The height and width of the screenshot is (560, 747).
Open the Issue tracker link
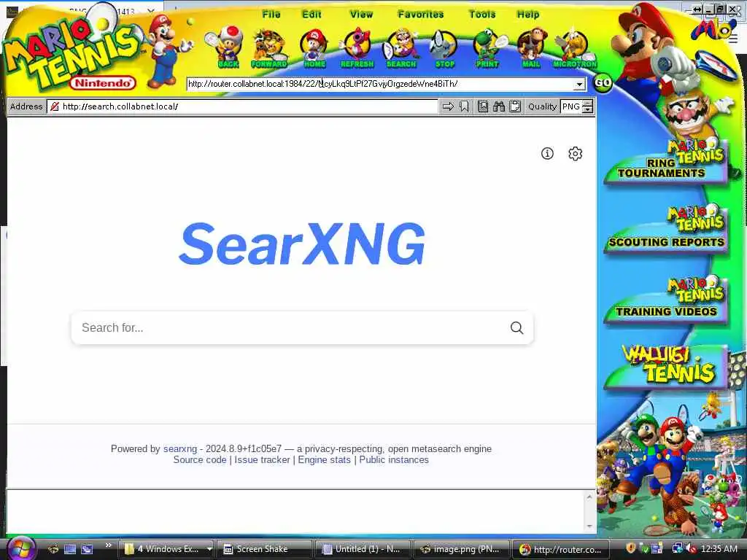coord(262,460)
